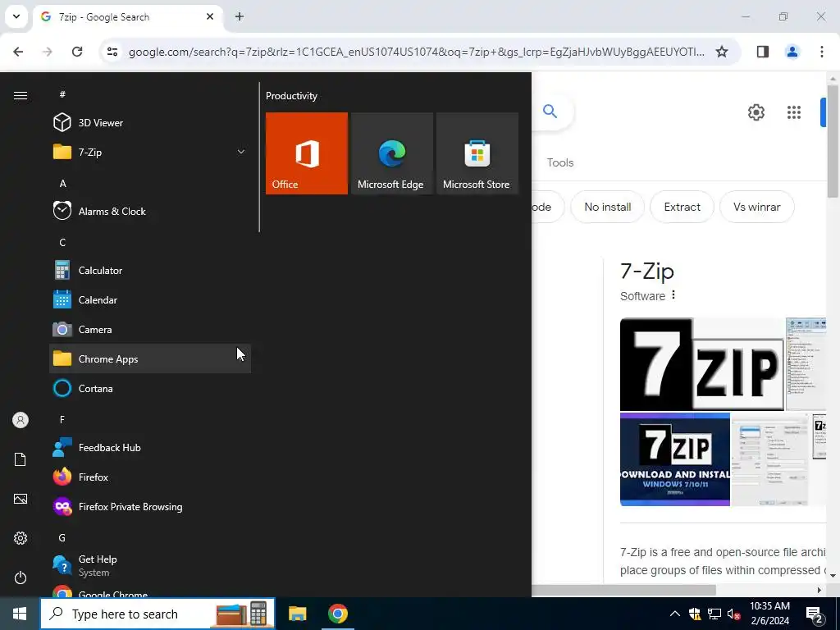Viewport: 840px width, 630px height.
Task: Select the Vs winrar filter chip
Action: click(x=756, y=207)
